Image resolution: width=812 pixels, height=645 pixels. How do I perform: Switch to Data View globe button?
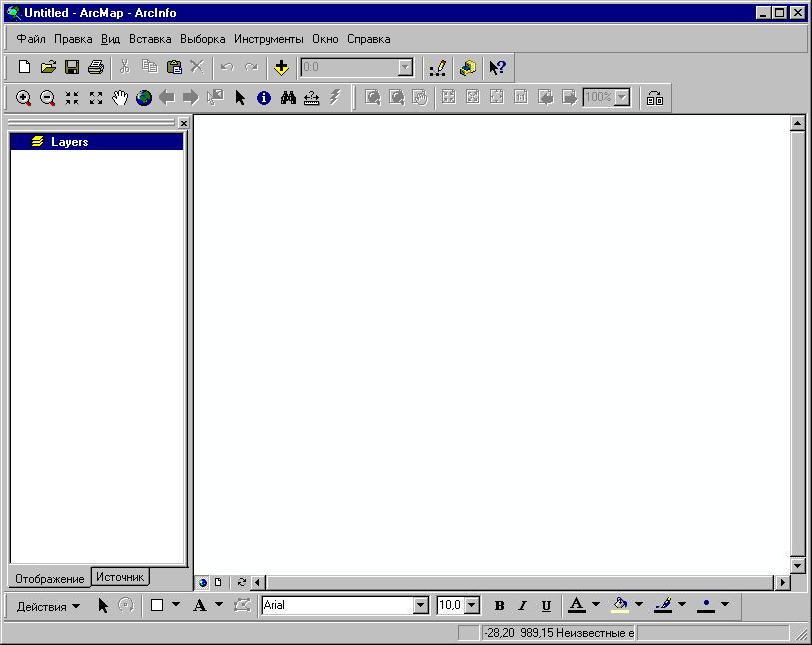[x=203, y=582]
